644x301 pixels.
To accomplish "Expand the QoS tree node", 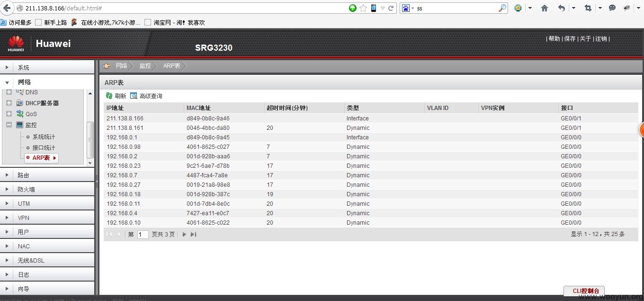I will (x=9, y=114).
